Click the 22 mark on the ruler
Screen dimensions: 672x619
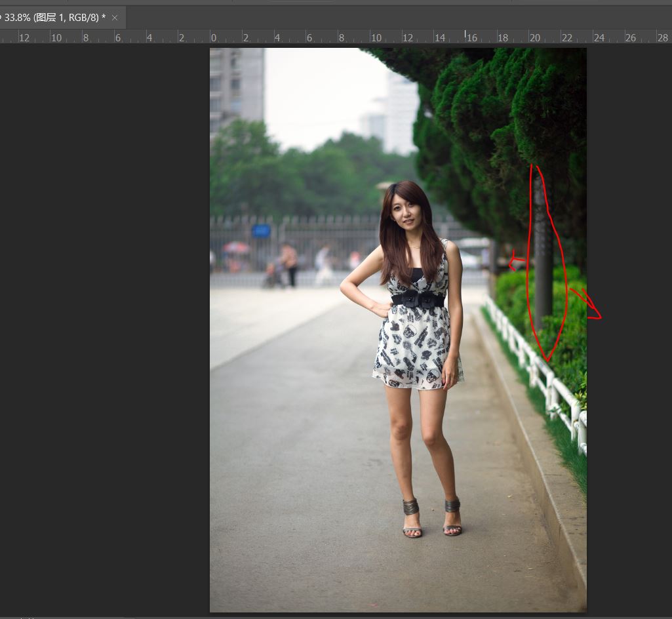[x=567, y=38]
